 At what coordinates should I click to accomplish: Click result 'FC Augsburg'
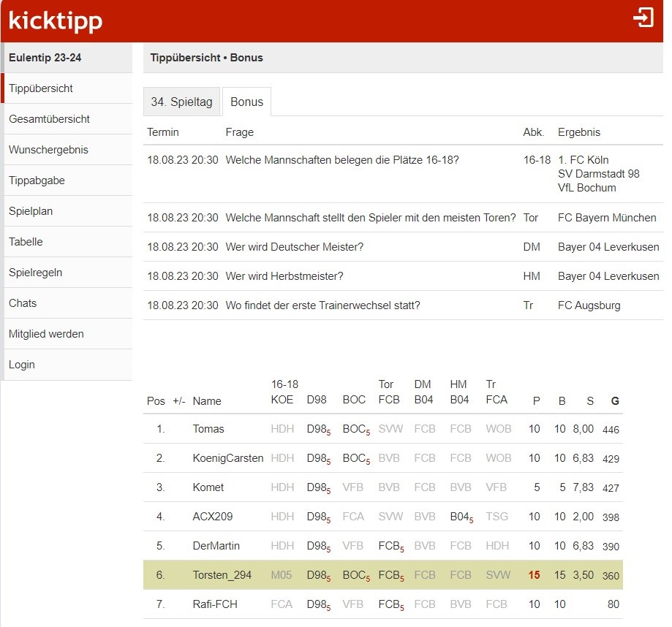tap(589, 305)
